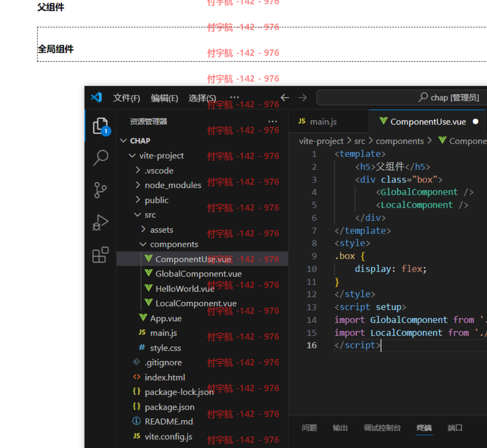Select the ComponentUse.vue editor tab

(427, 122)
